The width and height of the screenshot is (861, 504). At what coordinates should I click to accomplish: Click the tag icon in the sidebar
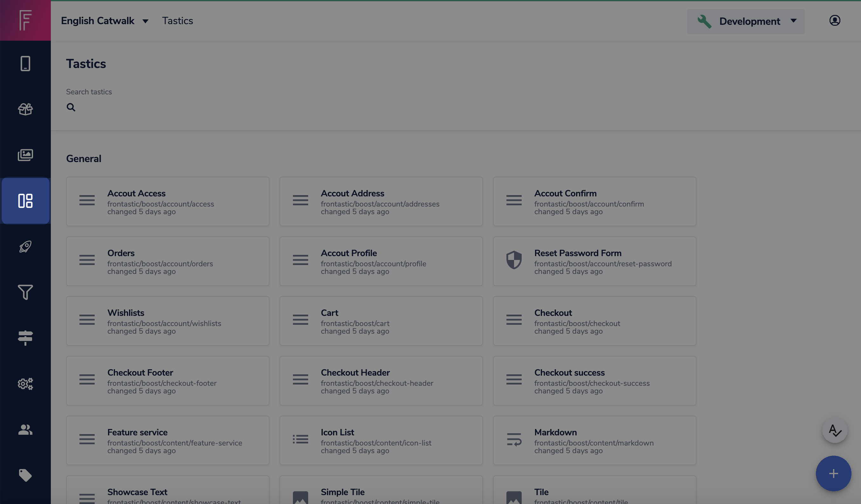pos(25,475)
